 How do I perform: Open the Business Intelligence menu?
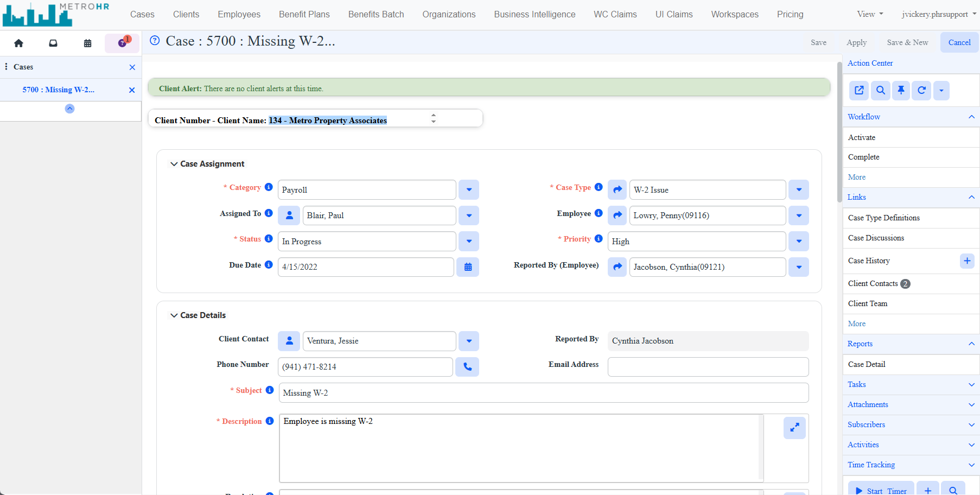[534, 14]
